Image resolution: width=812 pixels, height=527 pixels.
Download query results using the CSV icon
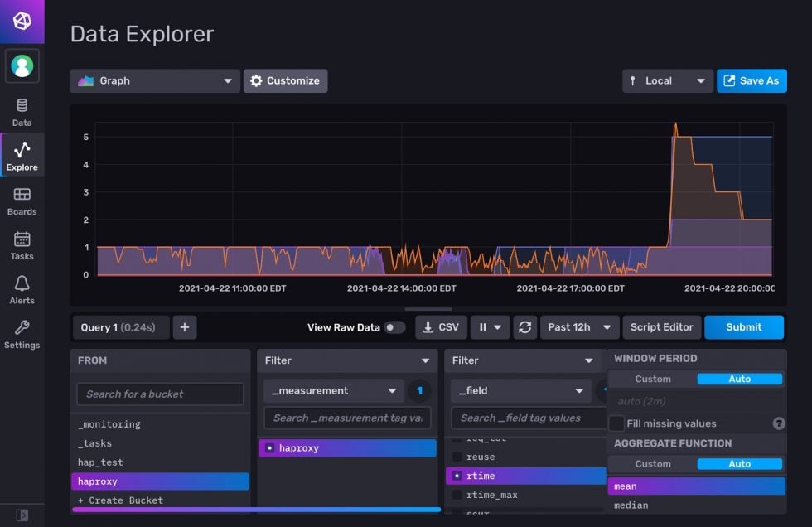point(440,327)
